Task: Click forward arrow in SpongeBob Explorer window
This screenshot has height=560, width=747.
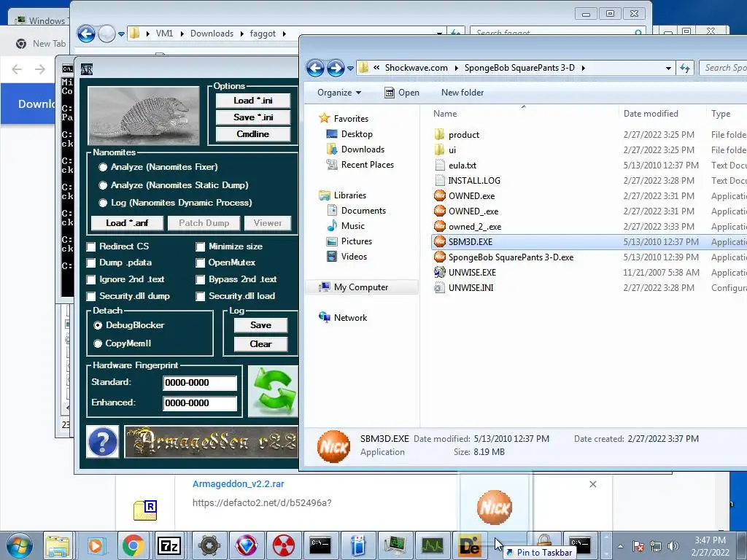Action: pyautogui.click(x=336, y=68)
